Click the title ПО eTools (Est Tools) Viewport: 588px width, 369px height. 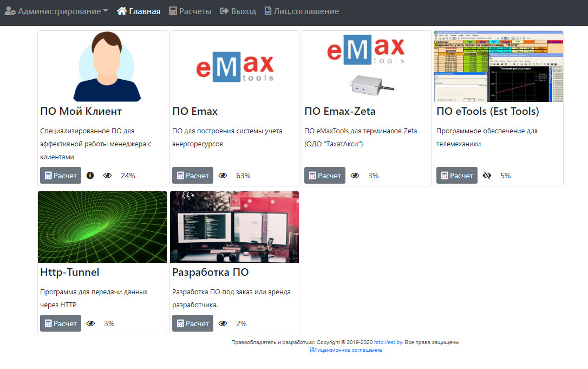coord(487,112)
